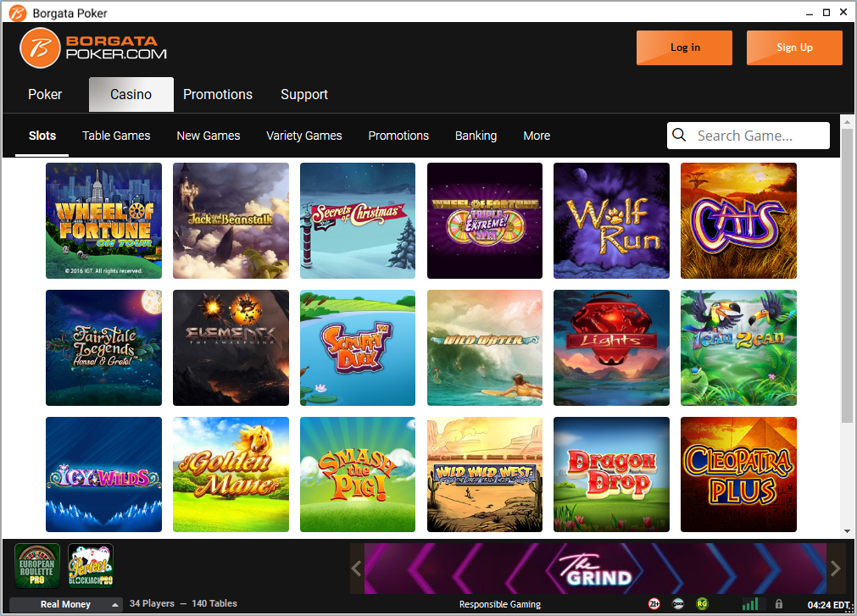The height and width of the screenshot is (616, 857).
Task: Click the scrollbar down arrow
Action: [847, 530]
